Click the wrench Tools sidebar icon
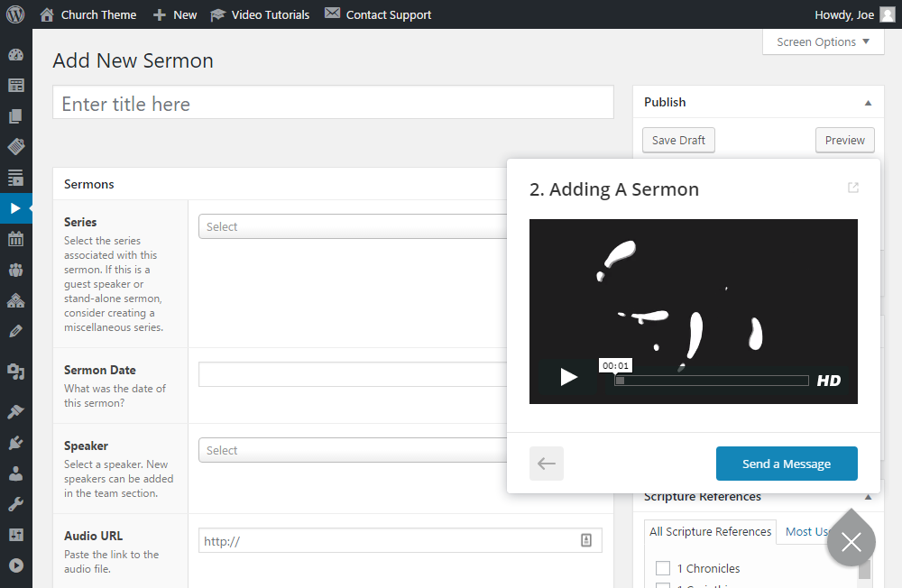 pyautogui.click(x=15, y=504)
